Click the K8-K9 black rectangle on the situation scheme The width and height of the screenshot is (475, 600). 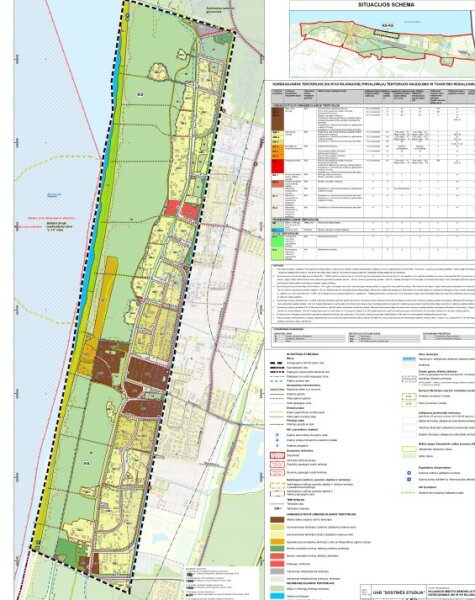tap(386, 34)
